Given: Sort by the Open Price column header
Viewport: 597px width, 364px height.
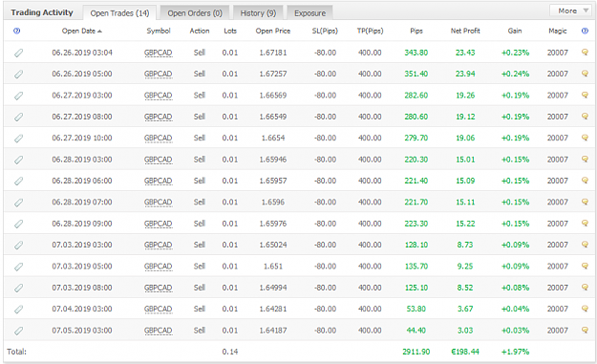Looking at the screenshot, I should [273, 31].
